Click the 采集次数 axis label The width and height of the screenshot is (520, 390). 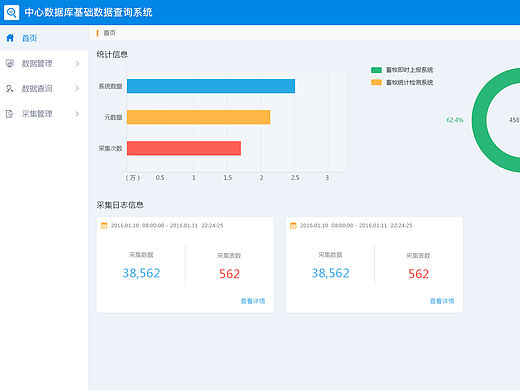point(110,148)
